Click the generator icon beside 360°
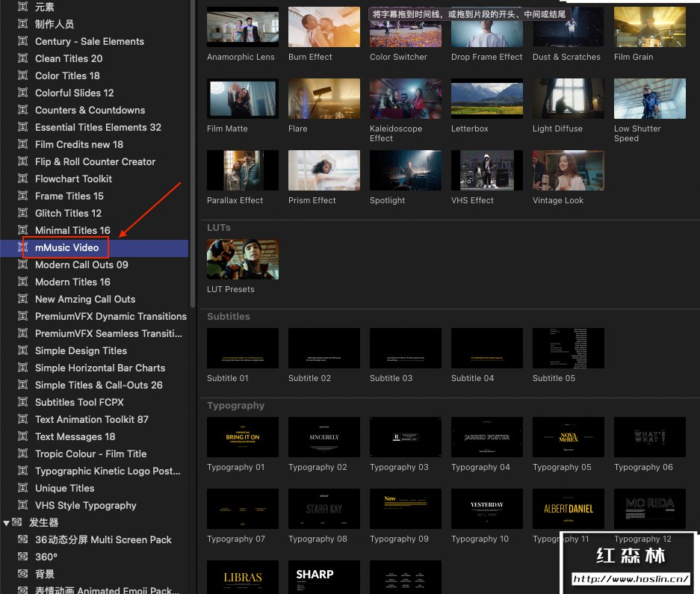 point(22,557)
